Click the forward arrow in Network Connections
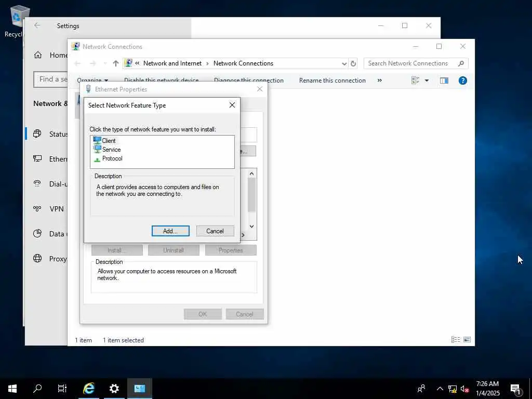 point(92,63)
